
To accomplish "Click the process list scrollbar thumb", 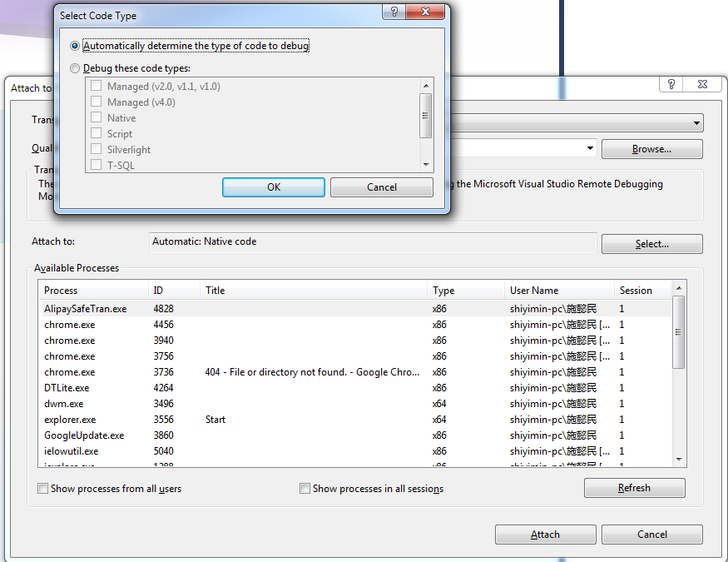I will tap(679, 332).
